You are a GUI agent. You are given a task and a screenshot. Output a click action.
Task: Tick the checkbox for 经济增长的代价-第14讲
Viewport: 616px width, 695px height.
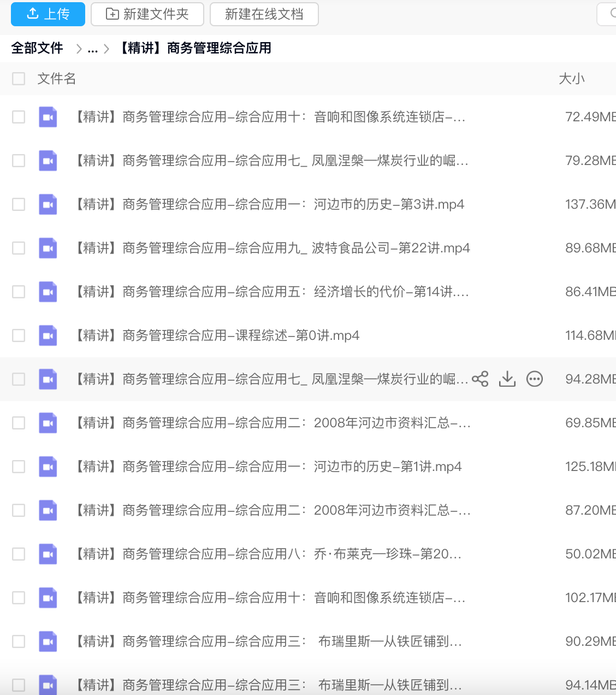click(x=19, y=292)
